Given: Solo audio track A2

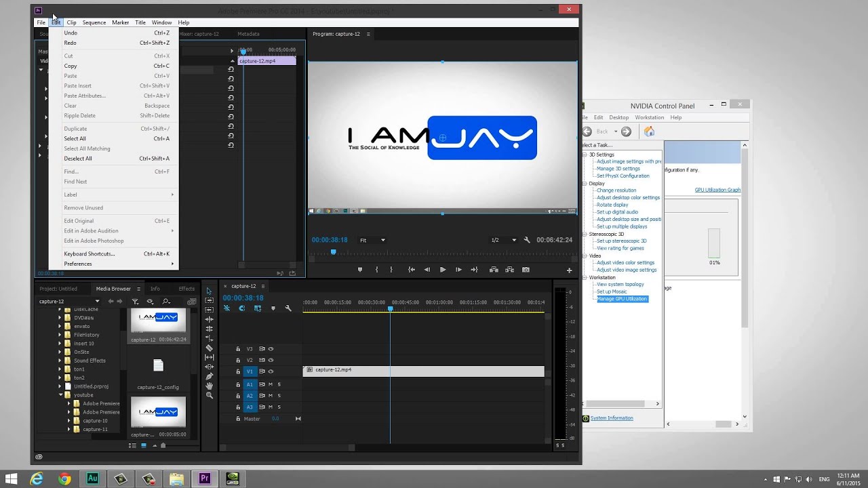Looking at the screenshot, I should tap(279, 396).
